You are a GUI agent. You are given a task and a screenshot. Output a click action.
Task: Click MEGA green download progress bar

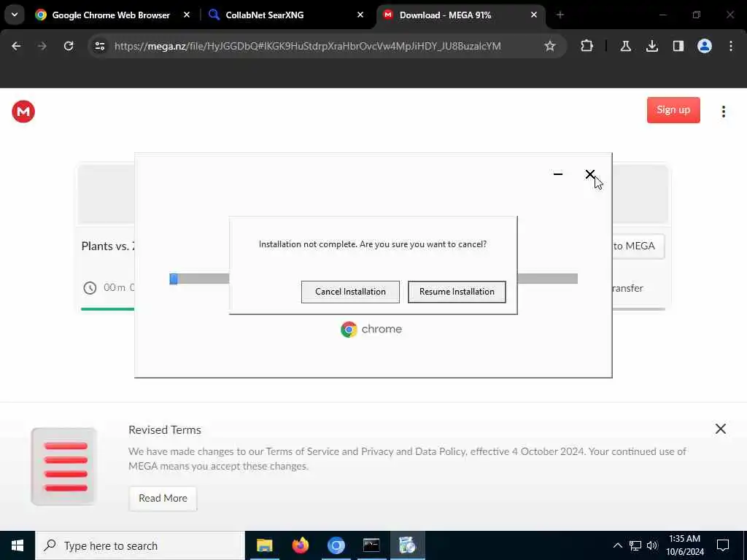pos(108,309)
